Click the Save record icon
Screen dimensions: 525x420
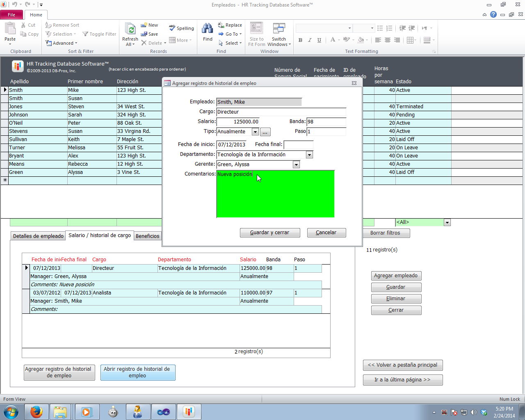[144, 34]
